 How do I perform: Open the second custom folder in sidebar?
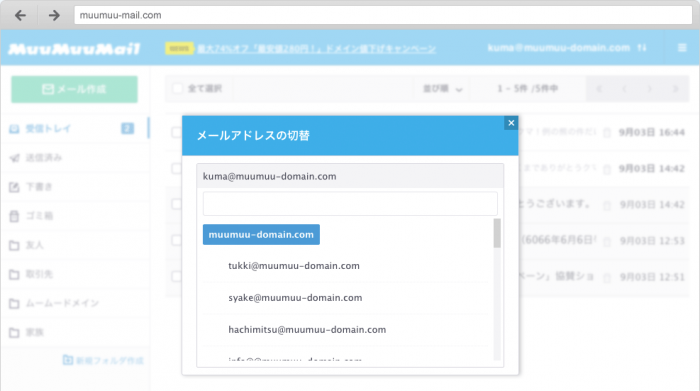point(74,274)
